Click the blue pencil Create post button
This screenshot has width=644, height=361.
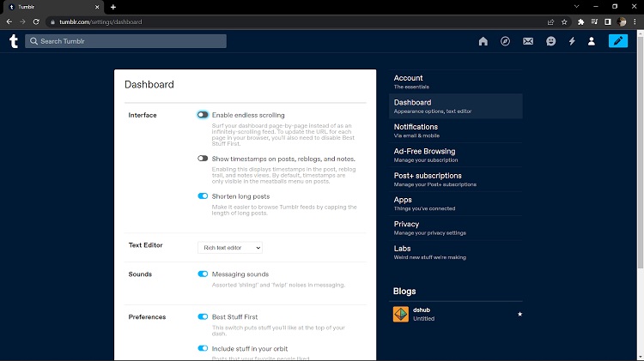click(617, 40)
